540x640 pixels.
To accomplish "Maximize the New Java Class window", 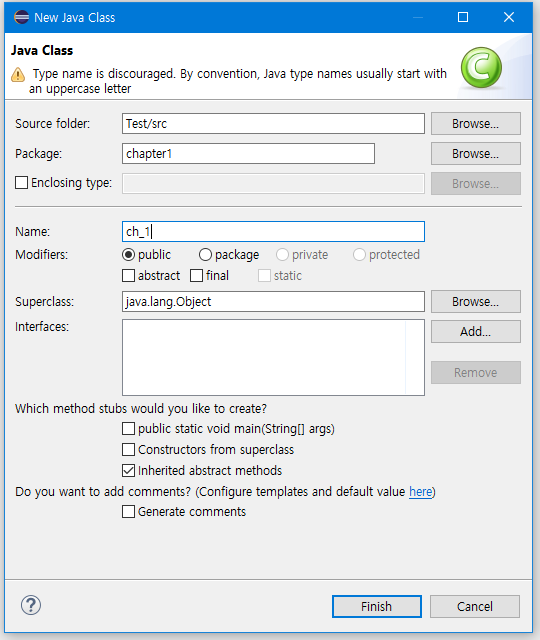I will (463, 17).
